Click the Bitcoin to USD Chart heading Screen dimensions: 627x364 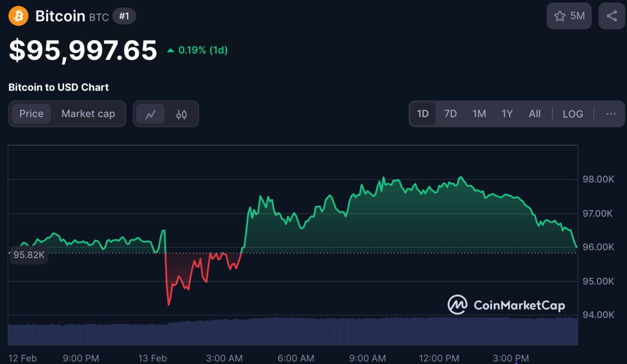59,87
